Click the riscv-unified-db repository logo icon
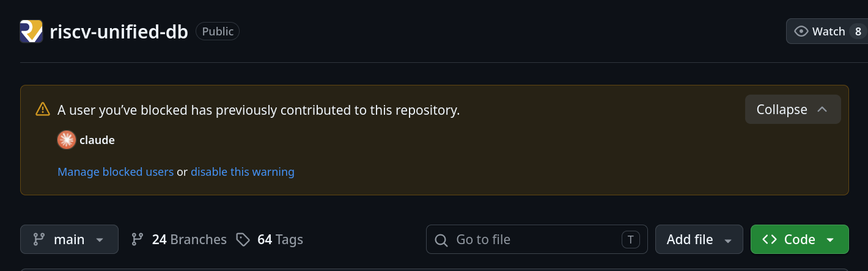 point(31,31)
